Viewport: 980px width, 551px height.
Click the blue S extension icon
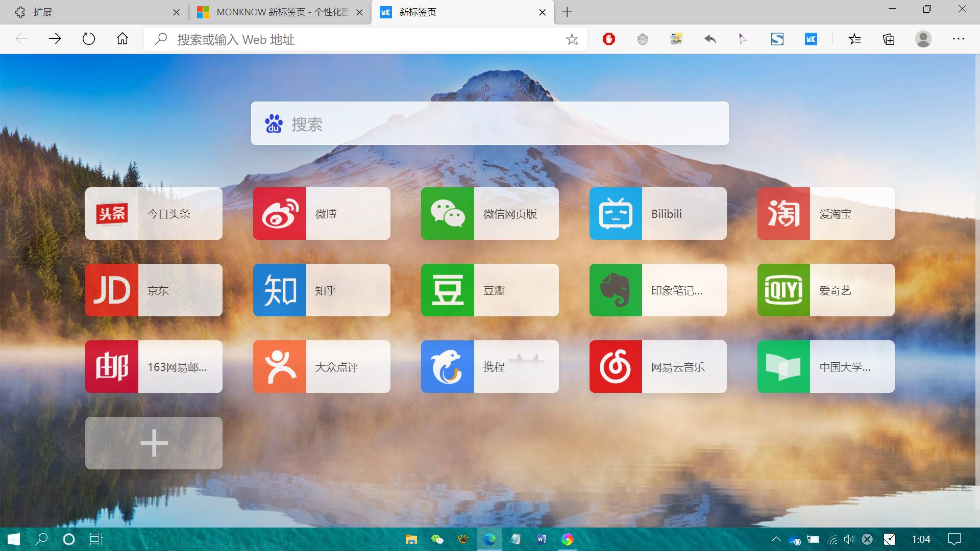(x=777, y=39)
